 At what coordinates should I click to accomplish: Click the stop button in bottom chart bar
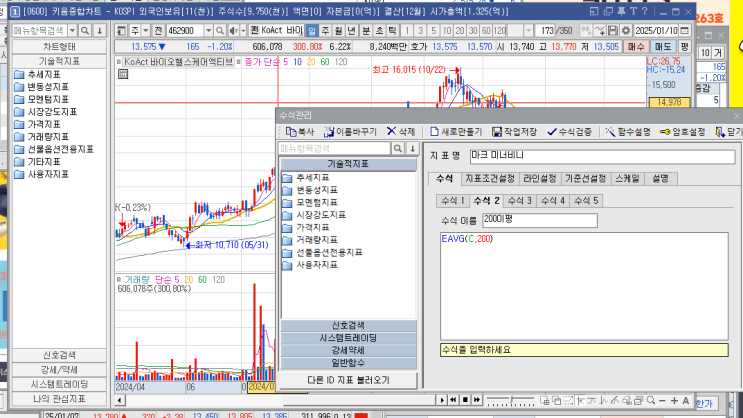(x=465, y=400)
